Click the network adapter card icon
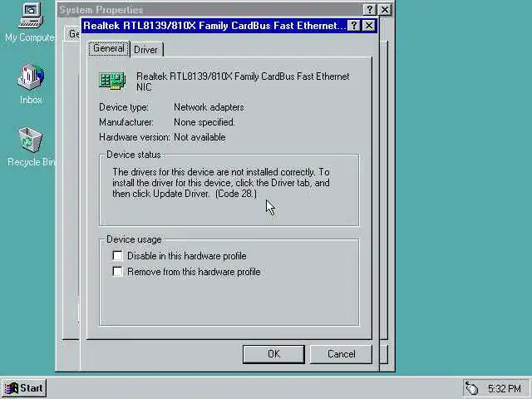Screen dimensions: 532x399 click(x=112, y=81)
